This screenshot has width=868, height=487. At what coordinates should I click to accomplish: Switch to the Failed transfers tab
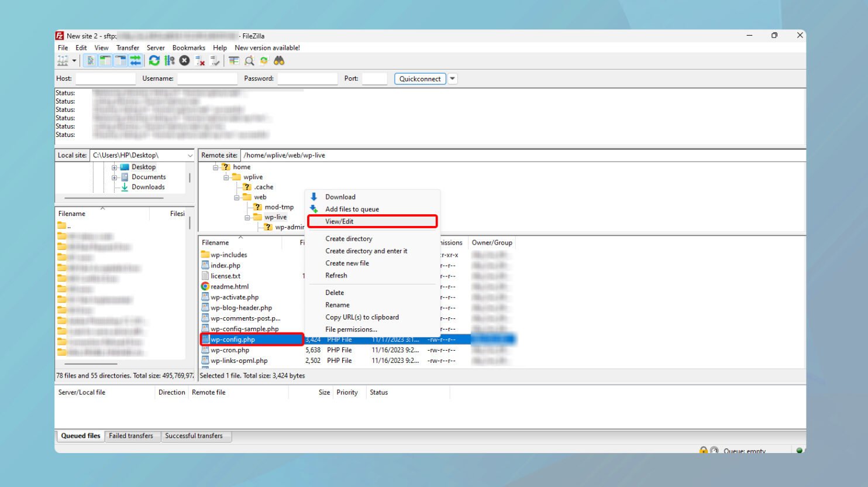(132, 435)
